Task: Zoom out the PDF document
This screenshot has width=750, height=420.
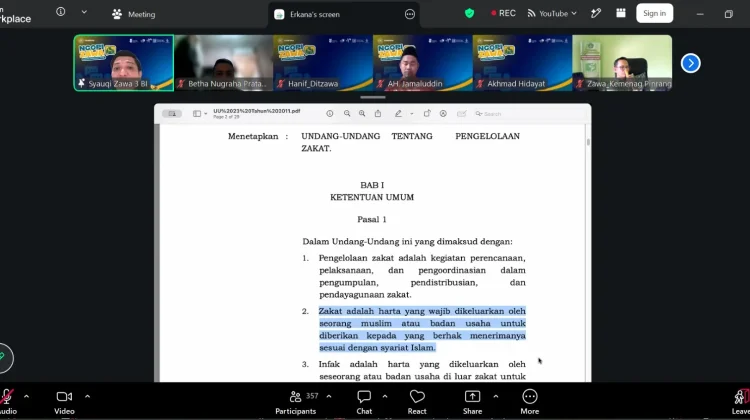Action: pyautogui.click(x=347, y=114)
